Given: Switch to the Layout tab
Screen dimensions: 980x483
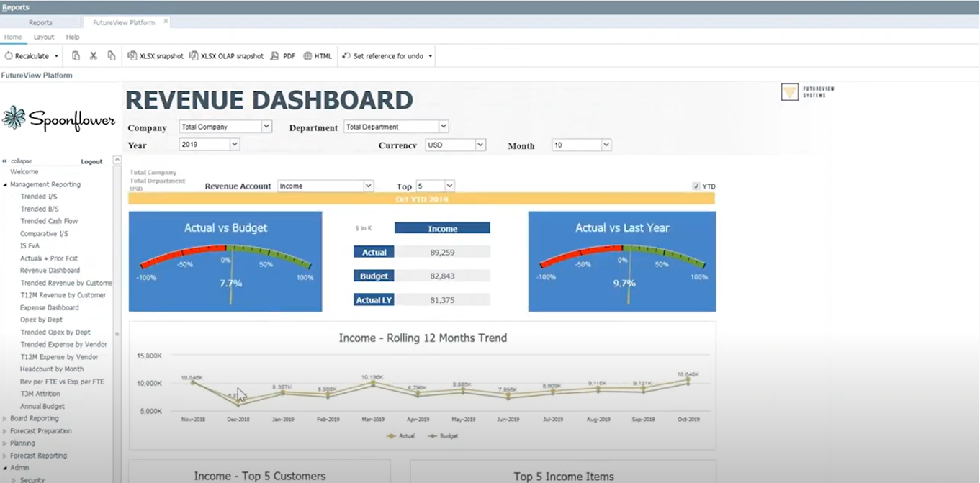Looking at the screenshot, I should [x=43, y=37].
